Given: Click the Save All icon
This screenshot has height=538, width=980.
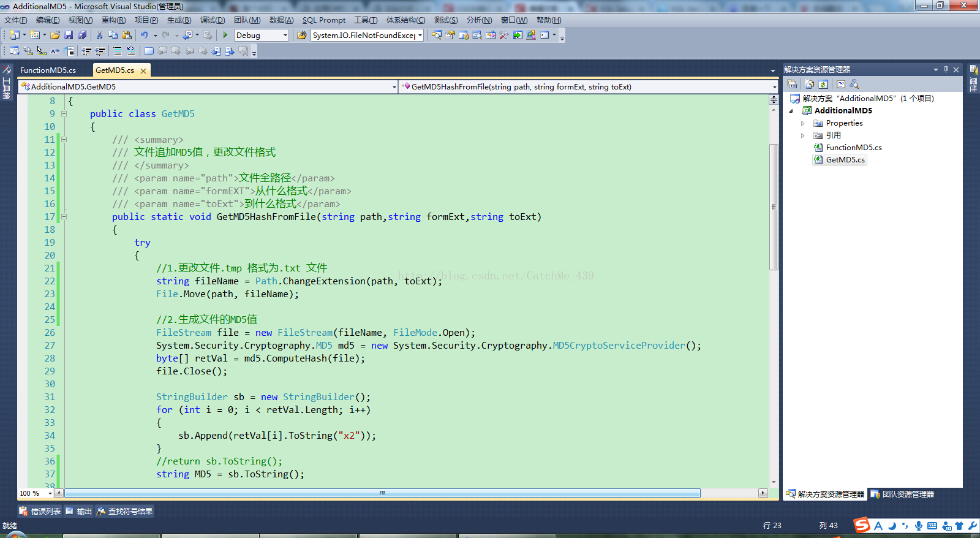Looking at the screenshot, I should [x=82, y=35].
